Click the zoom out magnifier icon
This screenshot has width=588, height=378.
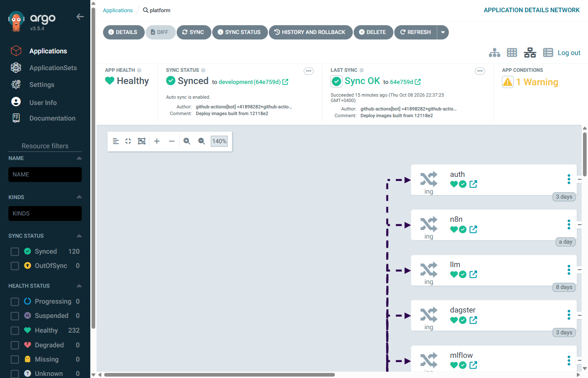(202, 141)
